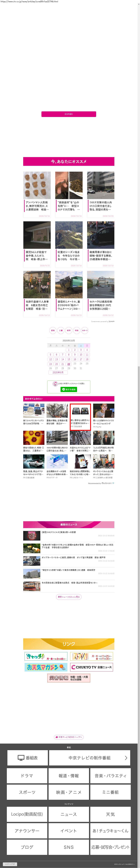Open the 映画・アニメ footer menu

69,792
